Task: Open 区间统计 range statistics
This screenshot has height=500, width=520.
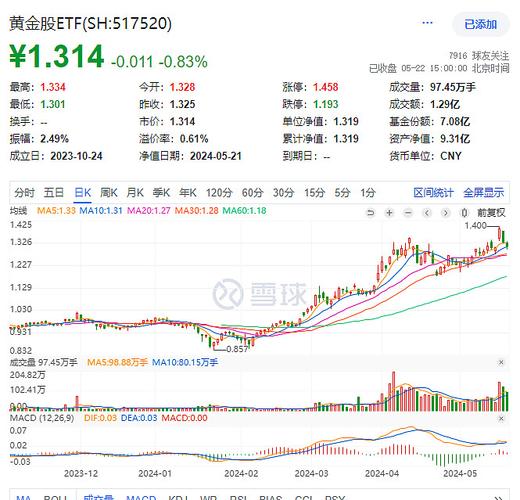Action: pyautogui.click(x=433, y=193)
